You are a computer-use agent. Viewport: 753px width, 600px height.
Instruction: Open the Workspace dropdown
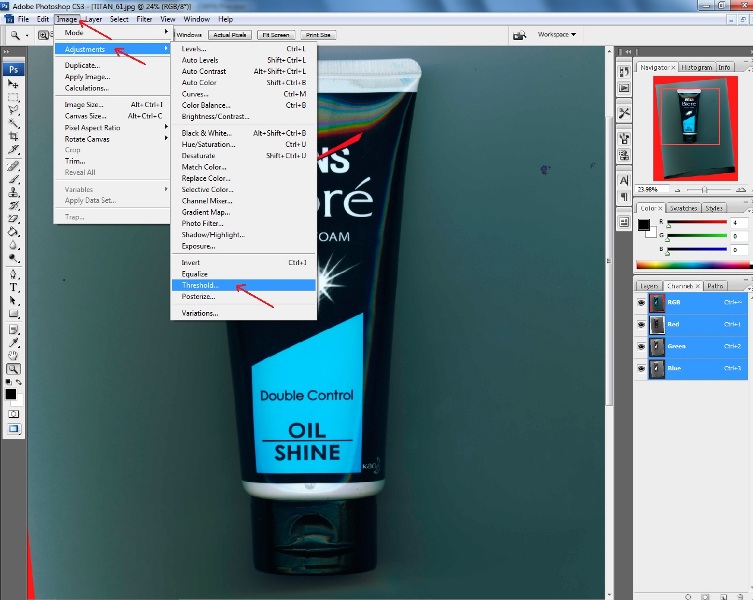point(557,34)
